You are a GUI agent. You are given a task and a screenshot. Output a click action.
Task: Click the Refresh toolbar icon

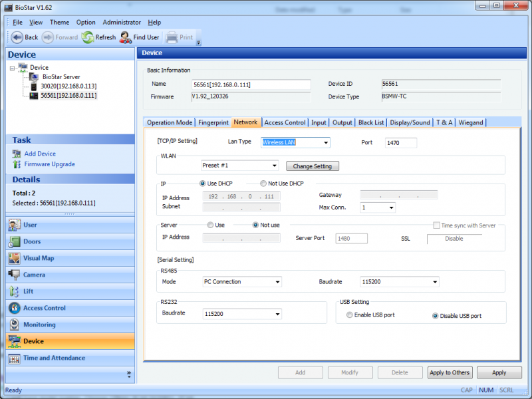click(88, 37)
